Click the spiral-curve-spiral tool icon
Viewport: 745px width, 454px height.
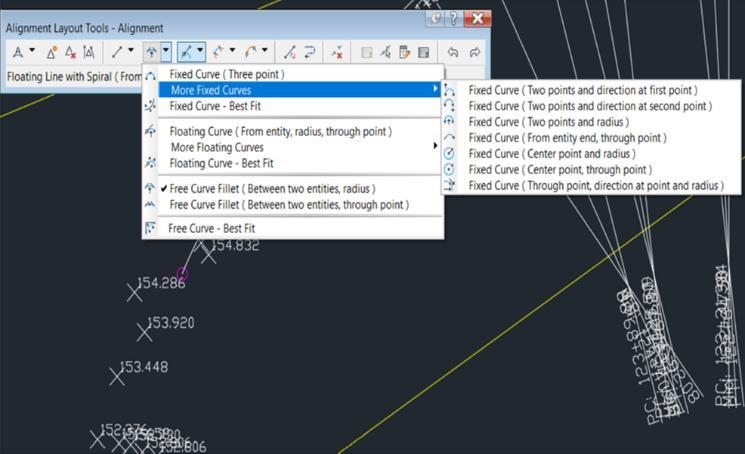click(219, 52)
